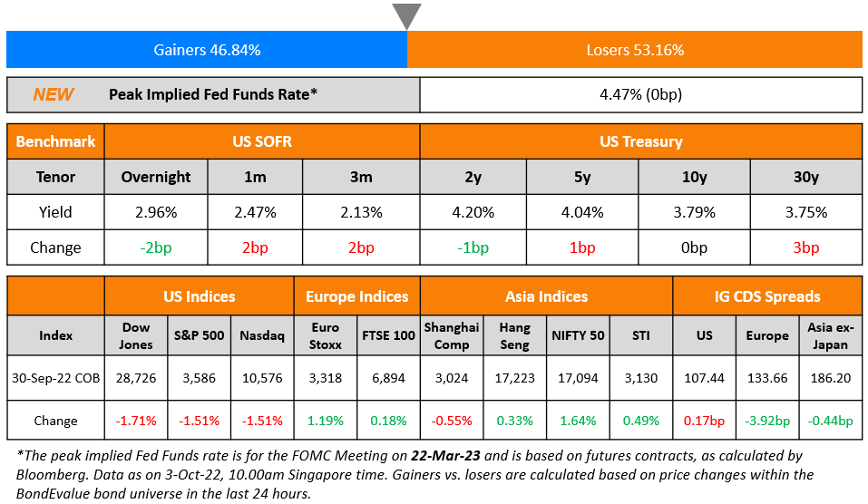The image size is (868, 504).
Task: Select the Hang Seng index label
Action: click(515, 335)
